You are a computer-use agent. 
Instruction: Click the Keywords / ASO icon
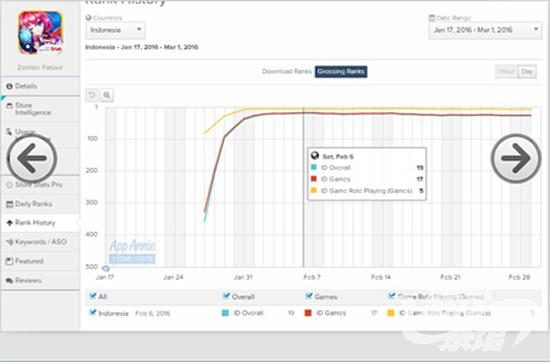pos(9,242)
